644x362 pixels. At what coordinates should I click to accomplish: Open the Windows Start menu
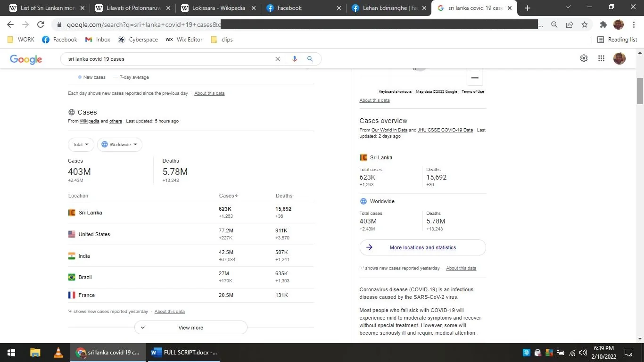(11, 353)
